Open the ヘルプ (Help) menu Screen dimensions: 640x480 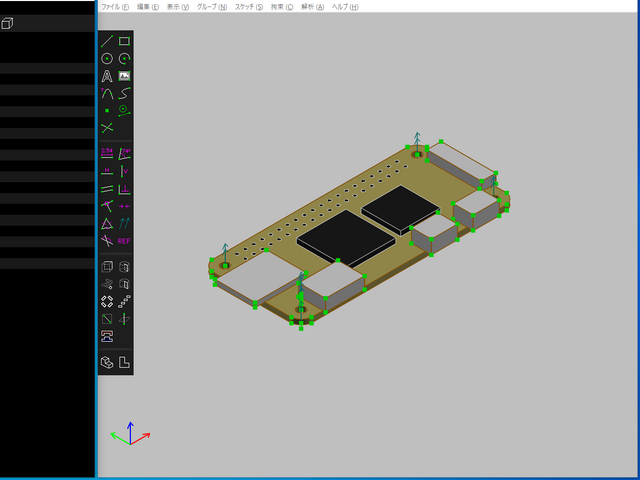tap(345, 6)
